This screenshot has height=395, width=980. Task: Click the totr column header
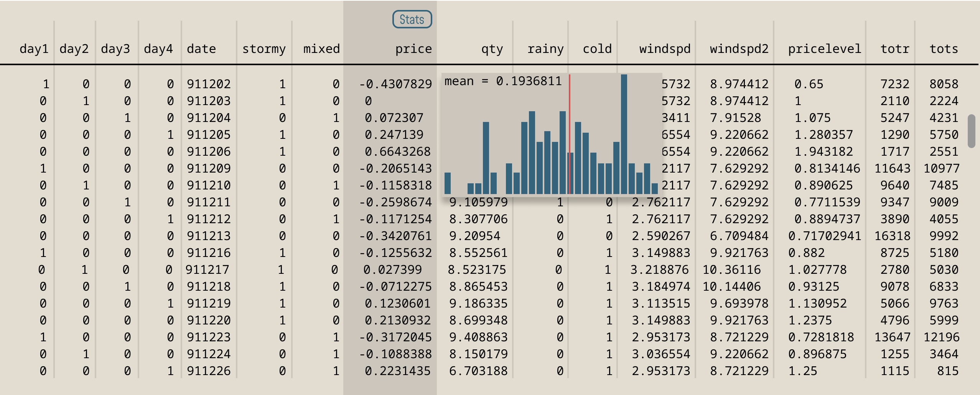pyautogui.click(x=894, y=49)
